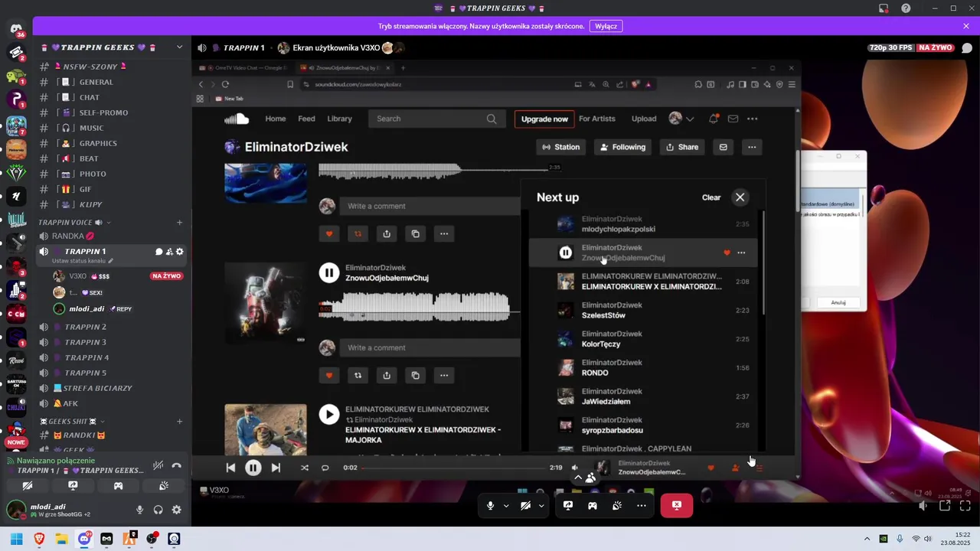Toggle camera in the stream control bar
Screen dimensions: 980x551
click(x=525, y=506)
